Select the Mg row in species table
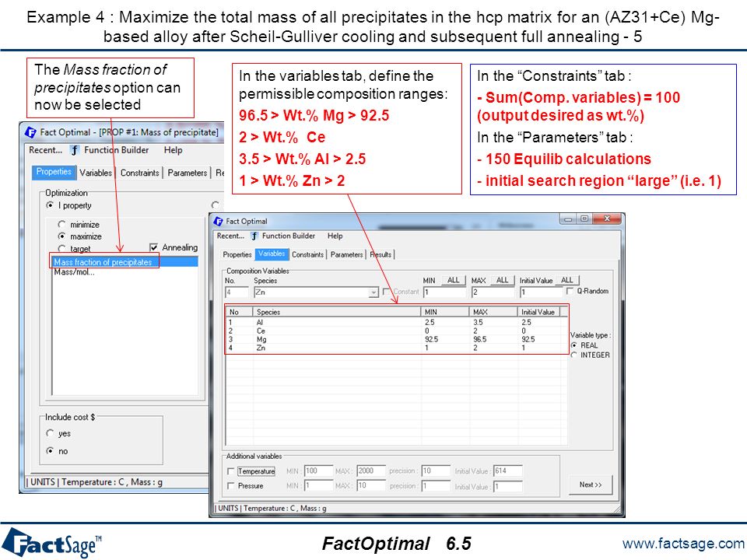Screen dimensions: 747x560 tap(397, 340)
